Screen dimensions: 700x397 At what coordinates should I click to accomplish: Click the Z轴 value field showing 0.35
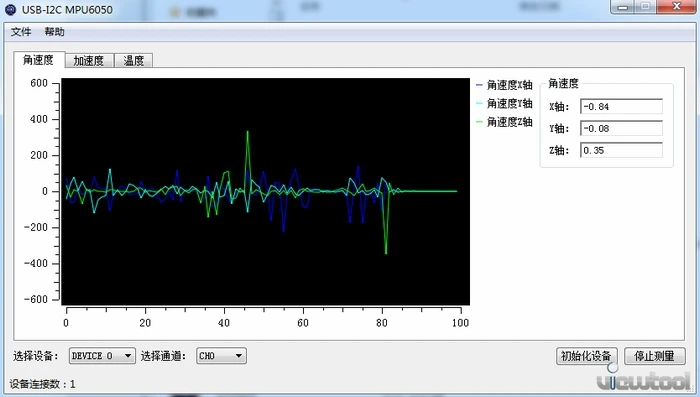tap(621, 150)
